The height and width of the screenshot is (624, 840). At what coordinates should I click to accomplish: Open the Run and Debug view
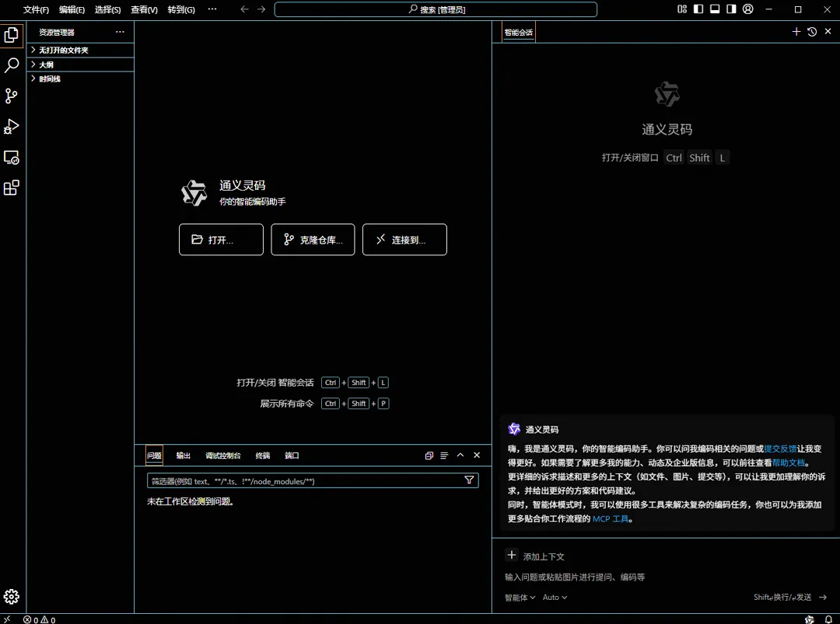coord(11,127)
